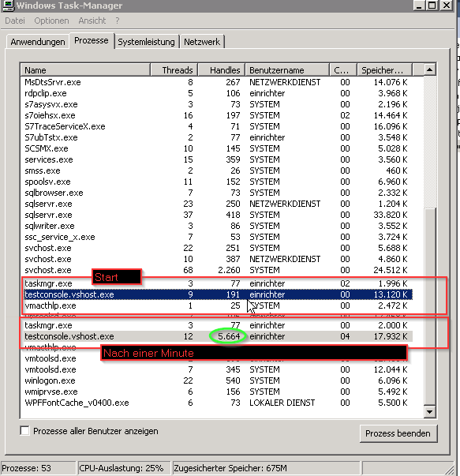460x476 pixels.
Task: Click the LOKALER DIENST username cell
Action: pos(282,403)
